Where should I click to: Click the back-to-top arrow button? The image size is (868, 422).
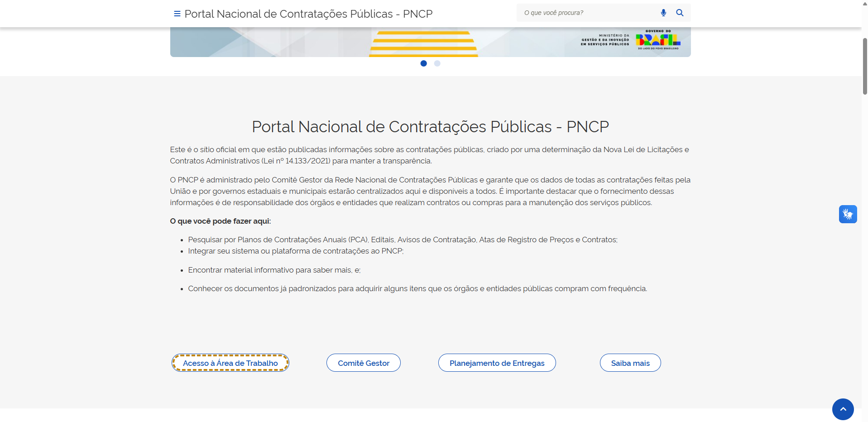843,409
